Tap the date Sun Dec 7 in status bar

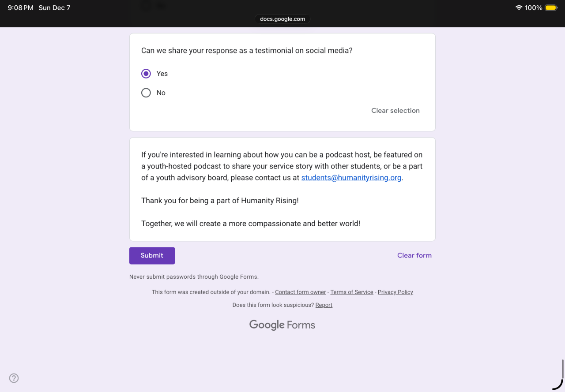click(x=54, y=8)
